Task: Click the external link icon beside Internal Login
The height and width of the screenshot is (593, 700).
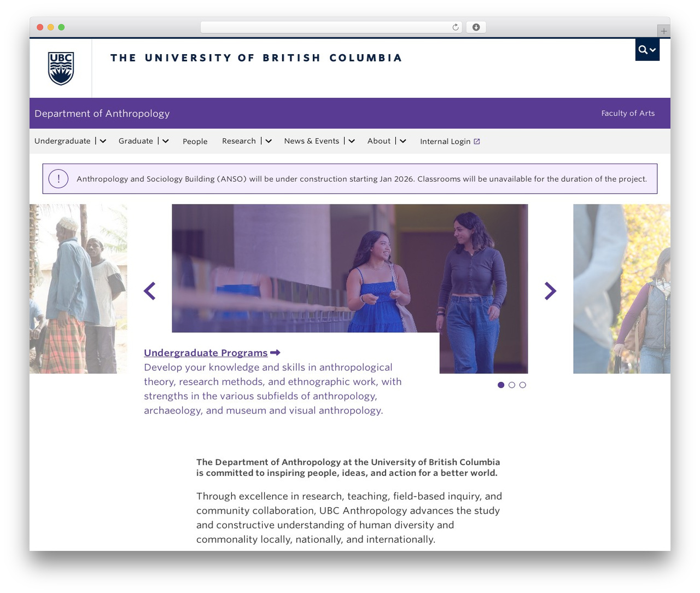Action: pyautogui.click(x=477, y=141)
